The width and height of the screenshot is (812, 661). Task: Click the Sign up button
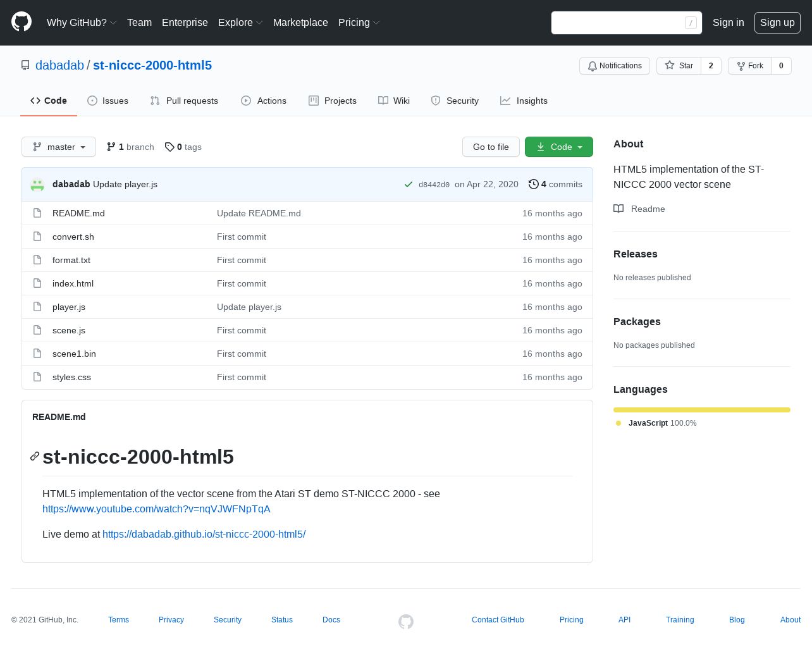[x=777, y=22]
